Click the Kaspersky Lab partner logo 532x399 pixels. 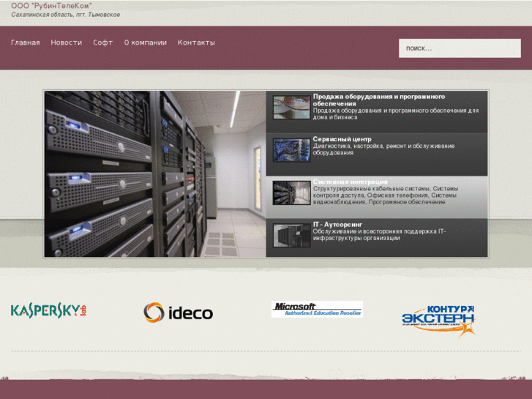click(x=49, y=310)
